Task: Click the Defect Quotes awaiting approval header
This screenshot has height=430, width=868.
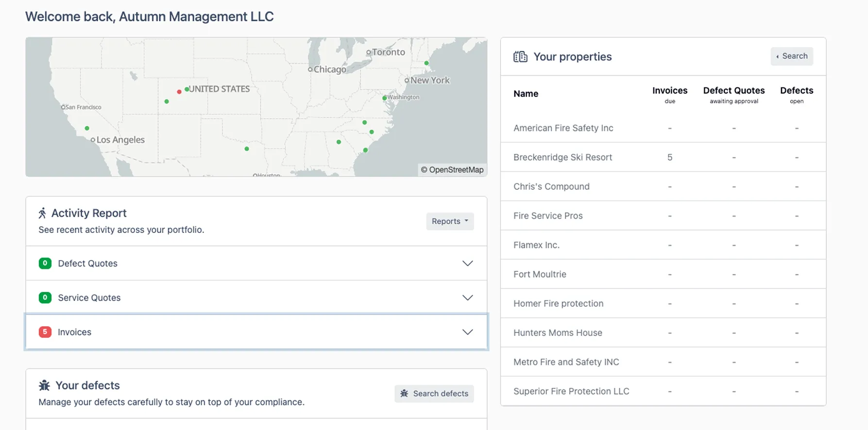Action: [734, 95]
